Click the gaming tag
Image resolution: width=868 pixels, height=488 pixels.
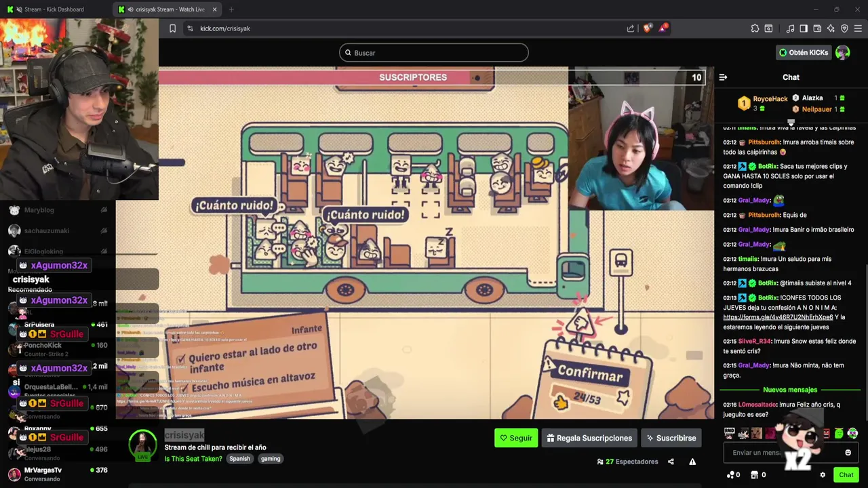point(271,459)
